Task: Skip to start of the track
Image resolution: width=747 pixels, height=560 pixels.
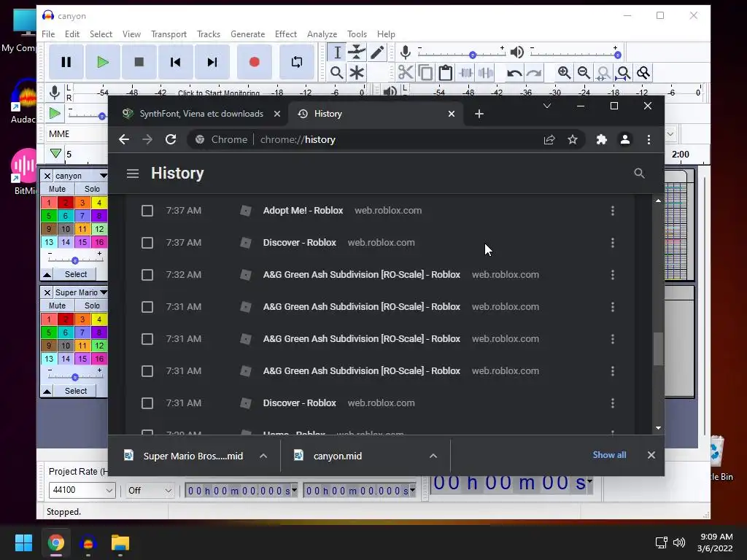Action: click(x=175, y=62)
